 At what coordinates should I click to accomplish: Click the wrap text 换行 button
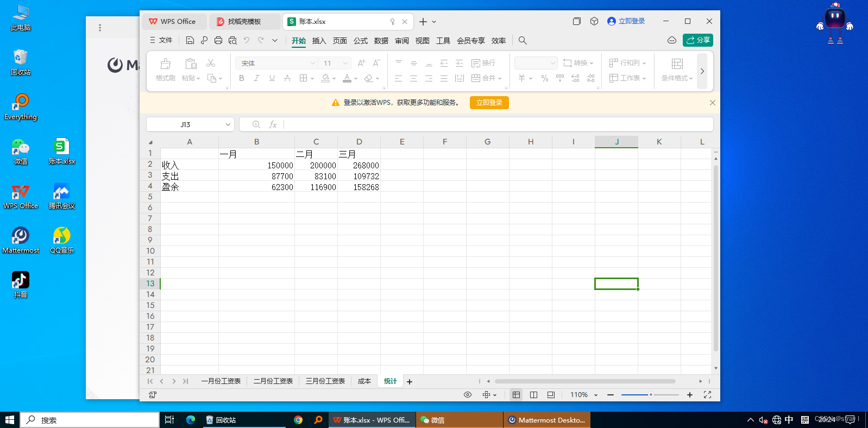(483, 63)
